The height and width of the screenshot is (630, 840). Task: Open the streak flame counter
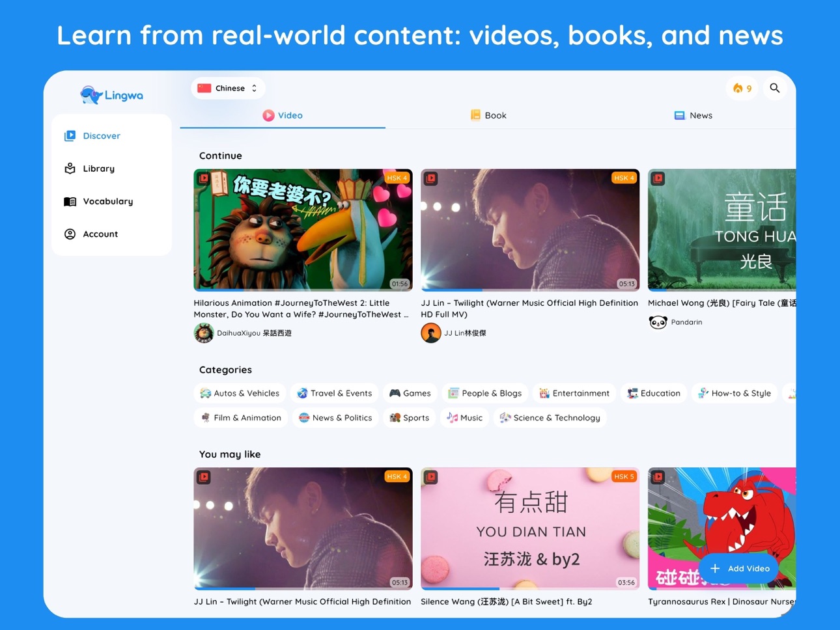[x=742, y=88]
